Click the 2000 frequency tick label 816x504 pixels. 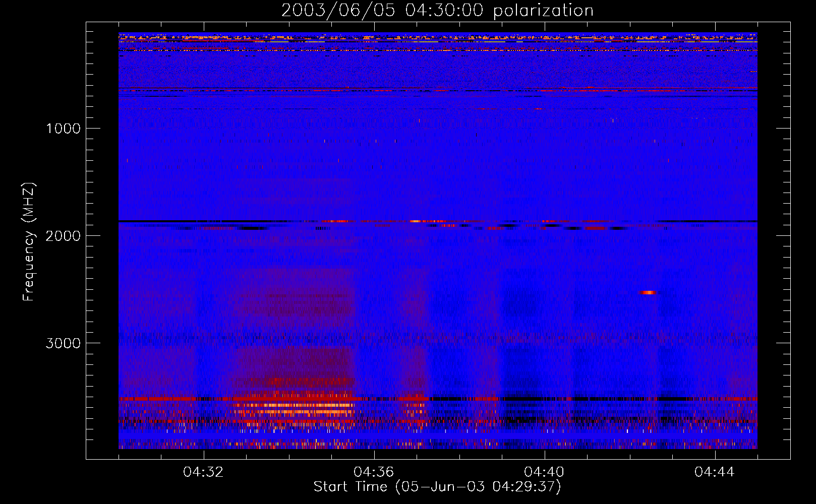63,236
